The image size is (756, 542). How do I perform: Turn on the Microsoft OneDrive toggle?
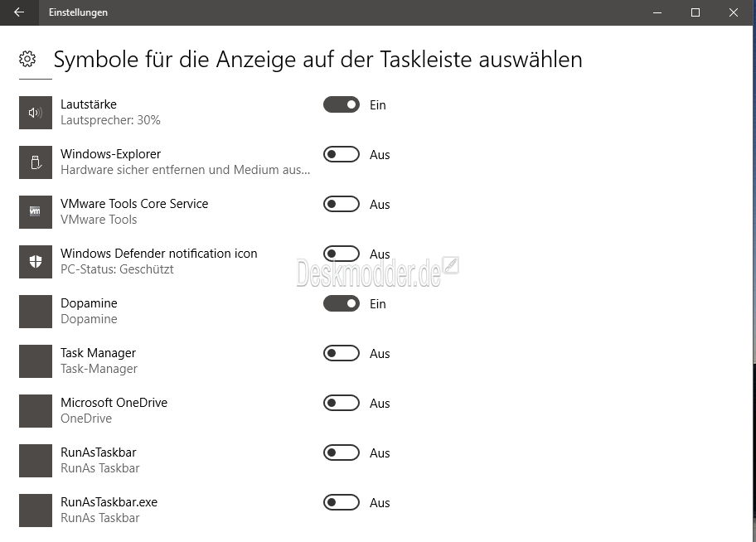pyautogui.click(x=342, y=403)
